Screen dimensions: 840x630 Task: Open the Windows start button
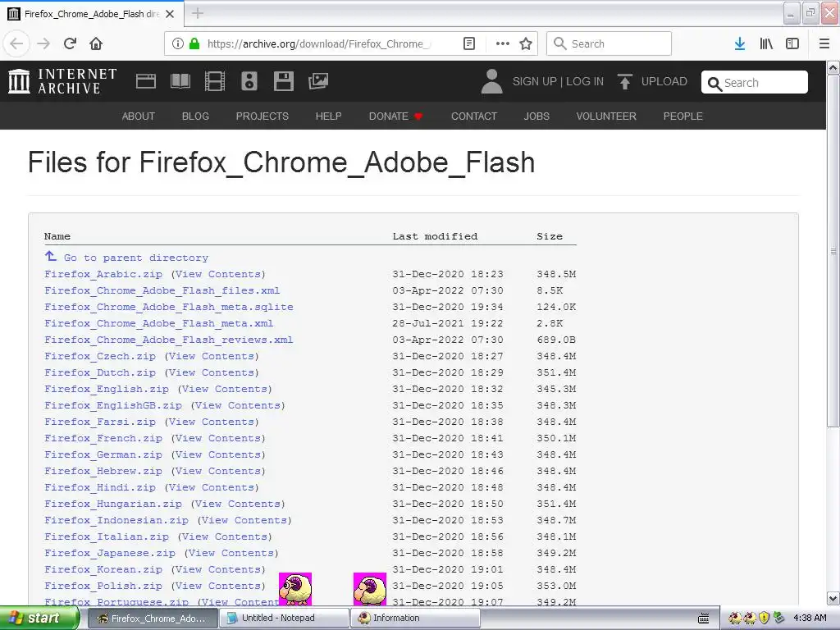[x=39, y=619]
